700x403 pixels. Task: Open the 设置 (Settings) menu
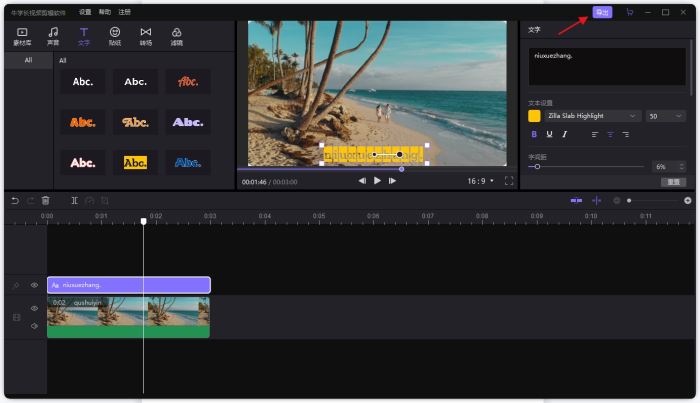(85, 12)
